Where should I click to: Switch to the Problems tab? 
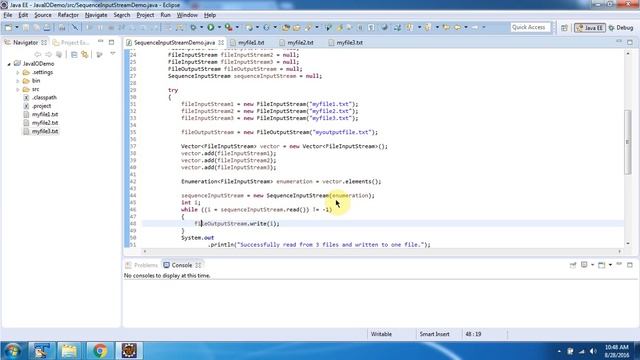click(142, 265)
